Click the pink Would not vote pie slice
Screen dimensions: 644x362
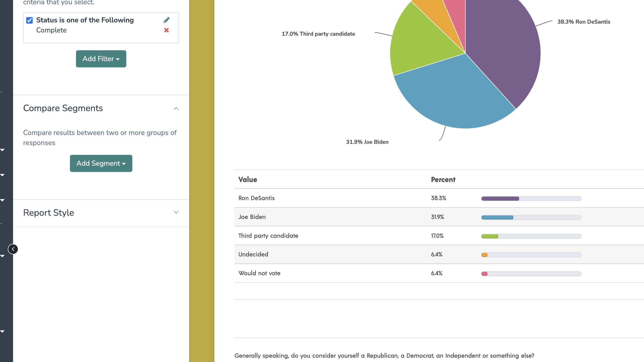458,15
